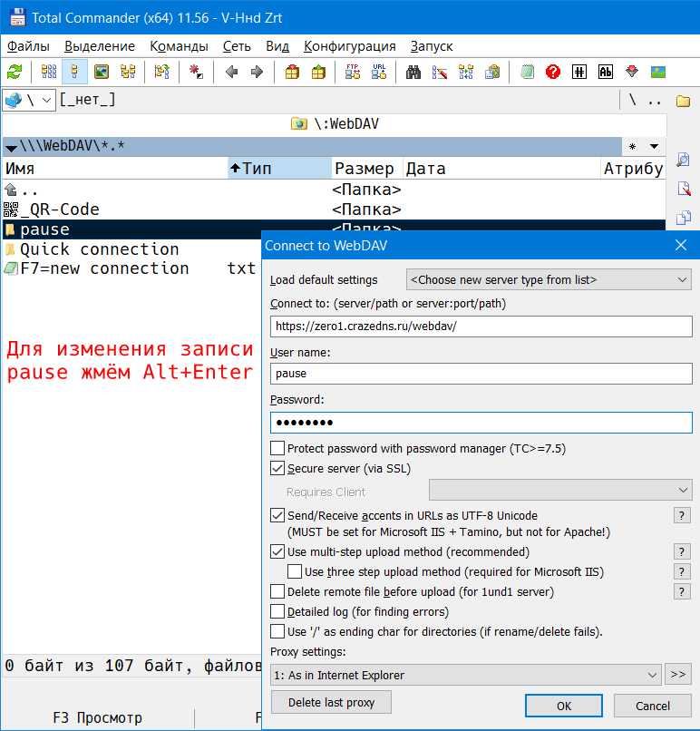Click the URL new connection icon

(x=379, y=73)
